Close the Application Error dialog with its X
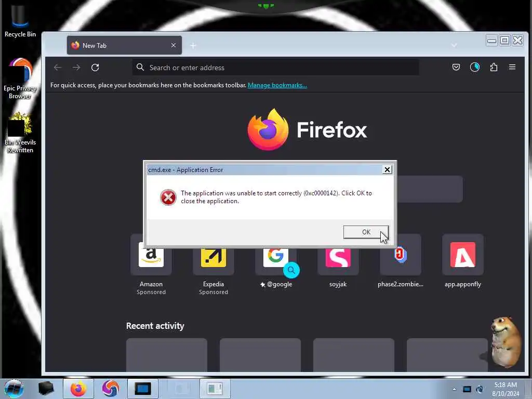The height and width of the screenshot is (399, 532). click(x=387, y=170)
